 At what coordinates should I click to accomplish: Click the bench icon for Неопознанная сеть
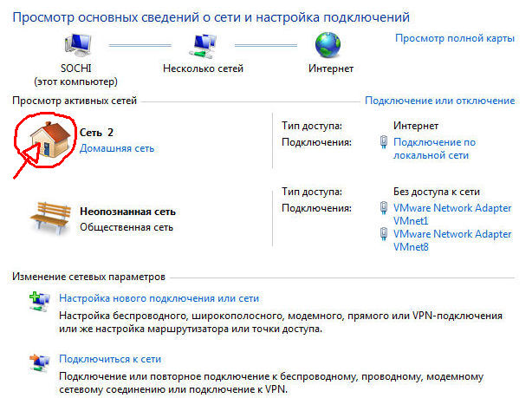point(50,218)
